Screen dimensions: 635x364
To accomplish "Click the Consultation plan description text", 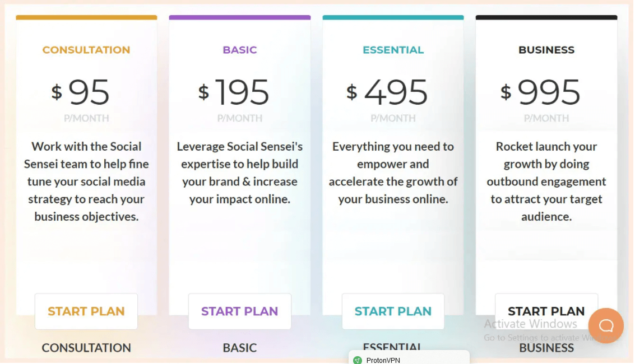I will coord(86,181).
